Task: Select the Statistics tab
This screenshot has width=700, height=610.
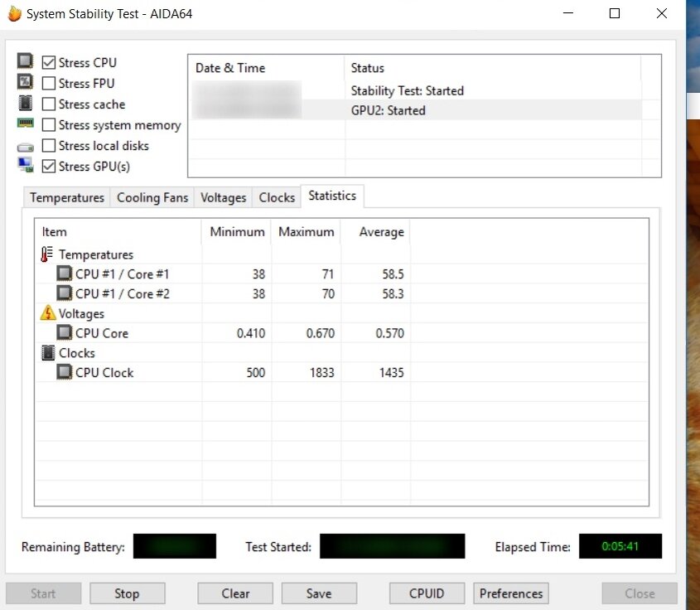Action: (332, 196)
